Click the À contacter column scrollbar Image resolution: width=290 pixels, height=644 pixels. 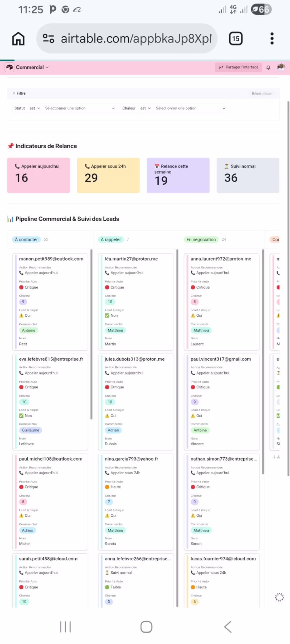pos(91,334)
